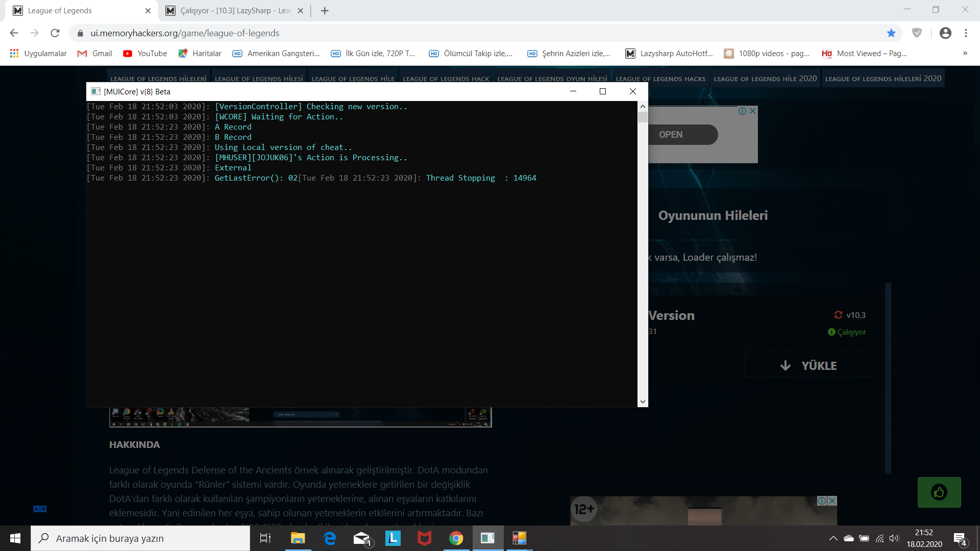Close the bottom video ad X icon

click(832, 500)
